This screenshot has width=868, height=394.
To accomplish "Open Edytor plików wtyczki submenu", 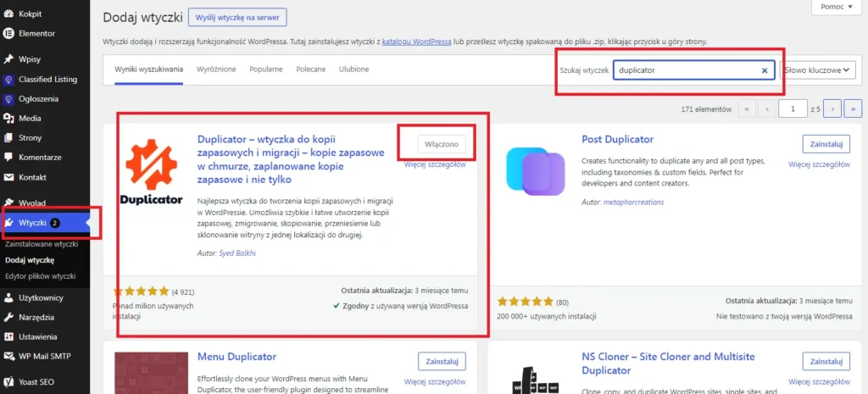I will [40, 276].
